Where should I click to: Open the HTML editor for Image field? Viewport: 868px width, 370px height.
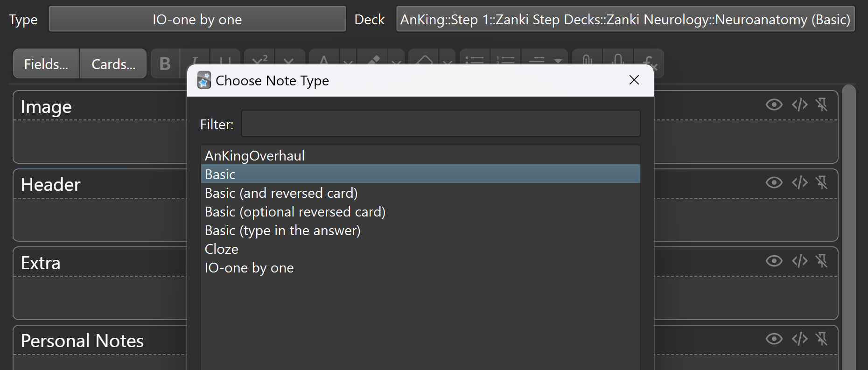click(x=799, y=105)
